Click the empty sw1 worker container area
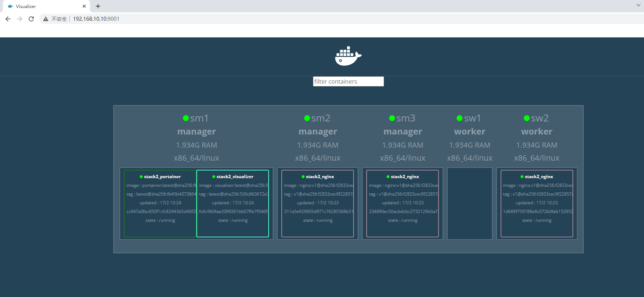The image size is (644, 297). 469,204
